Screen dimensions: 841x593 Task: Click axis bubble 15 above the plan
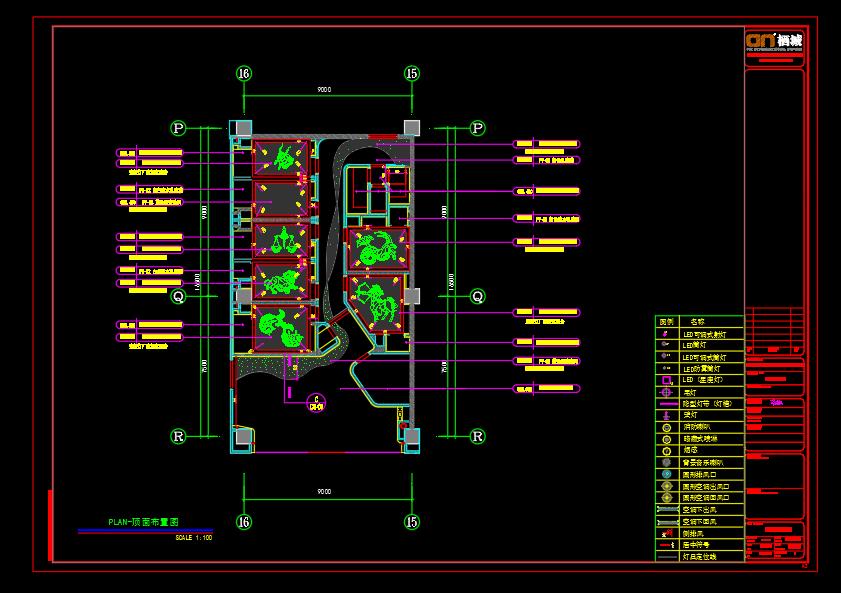(x=411, y=73)
